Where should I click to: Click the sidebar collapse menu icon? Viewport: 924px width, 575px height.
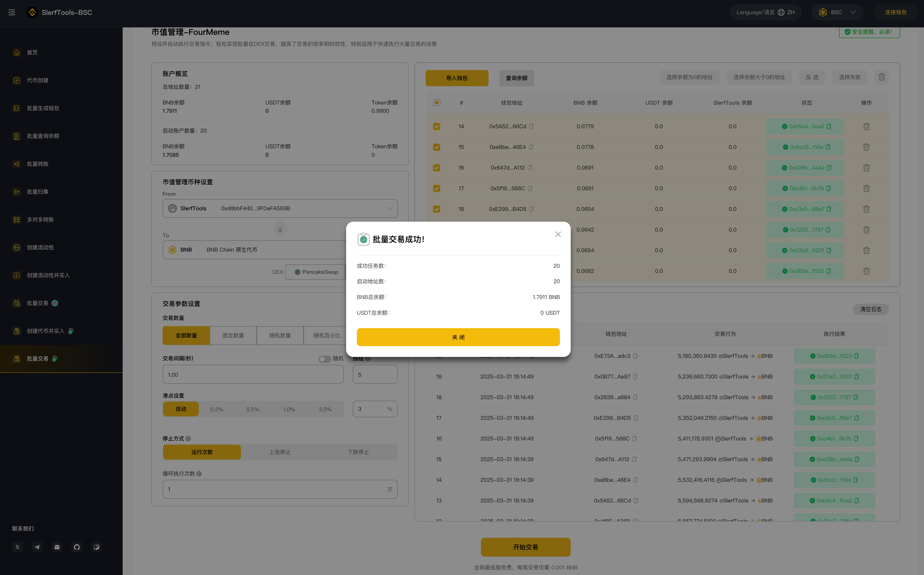(12, 12)
